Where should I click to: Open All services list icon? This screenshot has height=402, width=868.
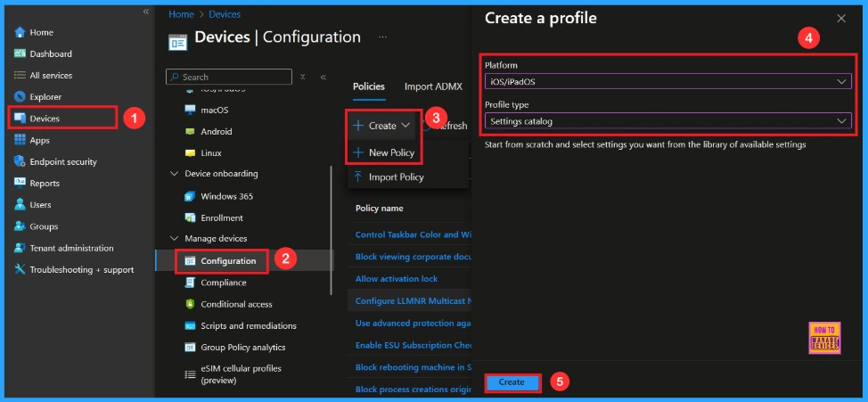click(20, 75)
